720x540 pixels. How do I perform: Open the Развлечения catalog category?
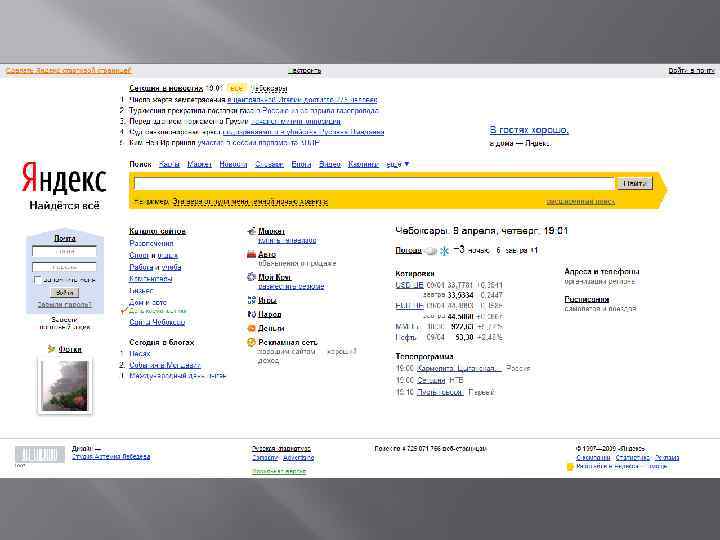pos(151,243)
